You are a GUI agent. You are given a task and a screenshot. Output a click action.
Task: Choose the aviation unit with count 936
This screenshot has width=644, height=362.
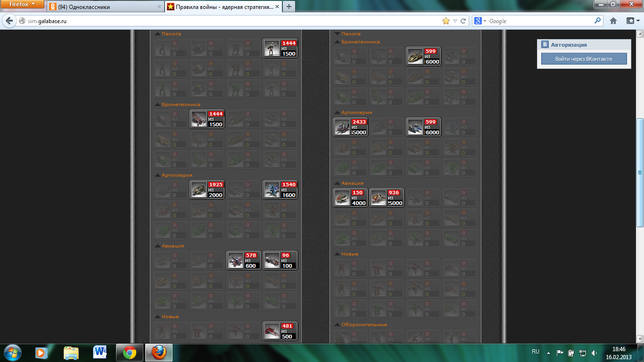coord(387,197)
